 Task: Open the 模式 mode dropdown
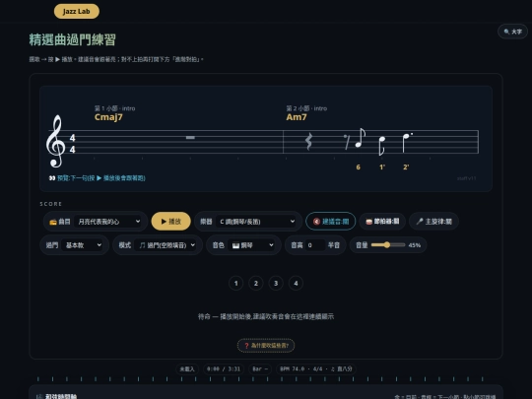pyautogui.click(x=166, y=245)
